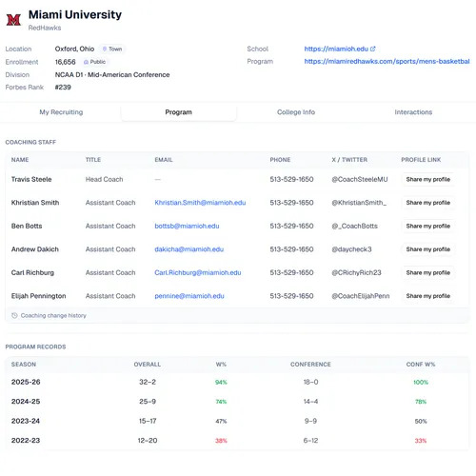476x476 pixels.
Task: Go to the Interactions tab
Action: tap(413, 112)
